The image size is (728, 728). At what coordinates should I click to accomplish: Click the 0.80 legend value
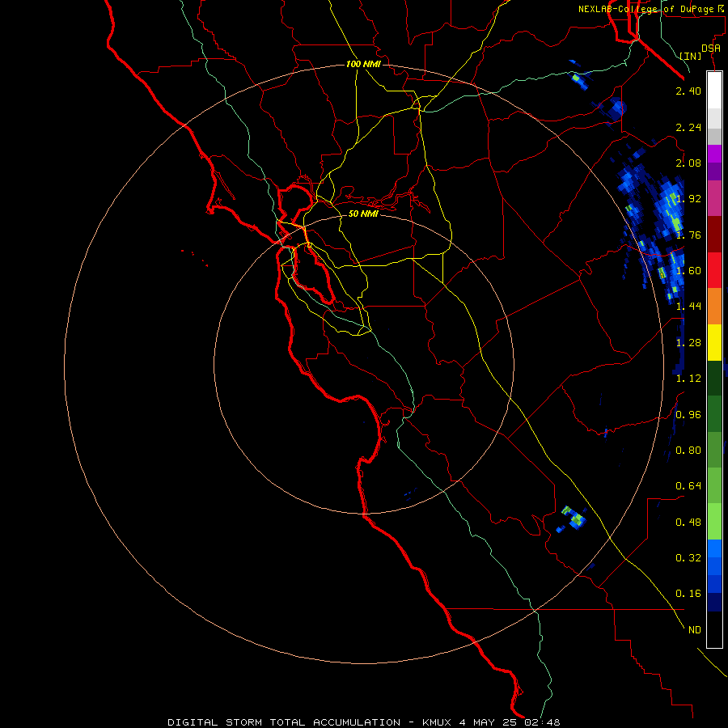tap(688, 451)
